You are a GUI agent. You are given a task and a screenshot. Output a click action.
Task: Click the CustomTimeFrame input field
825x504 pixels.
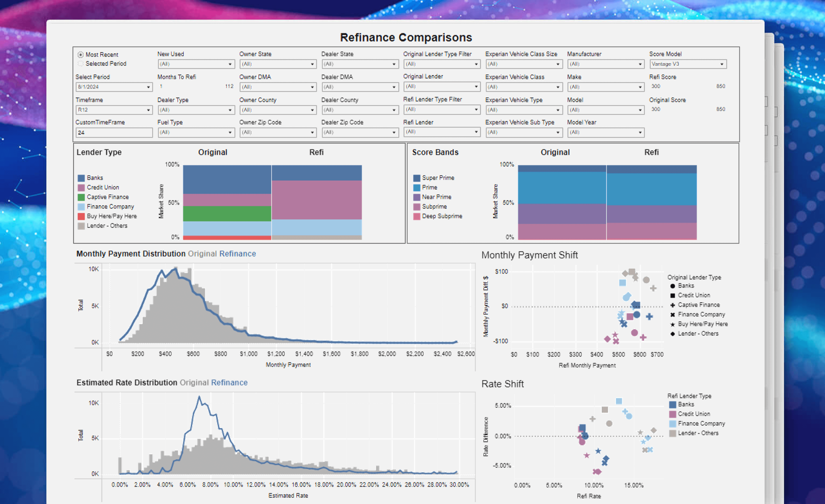114,133
